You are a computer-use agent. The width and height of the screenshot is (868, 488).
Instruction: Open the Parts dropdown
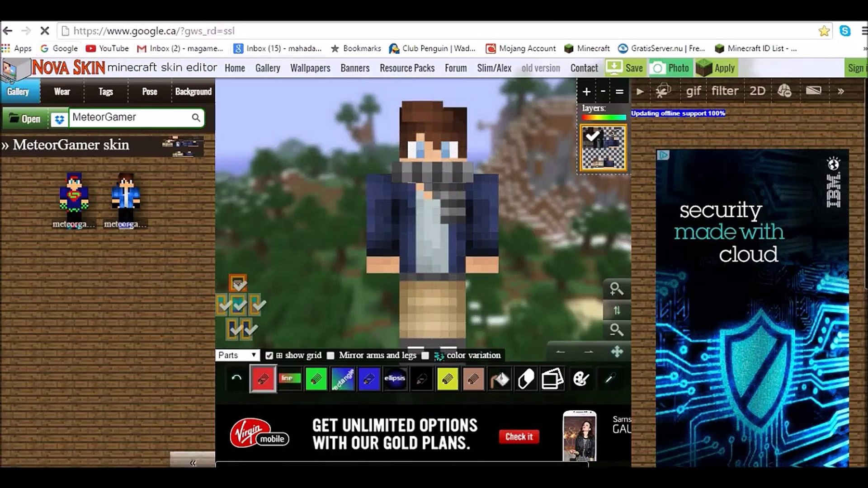pos(237,355)
